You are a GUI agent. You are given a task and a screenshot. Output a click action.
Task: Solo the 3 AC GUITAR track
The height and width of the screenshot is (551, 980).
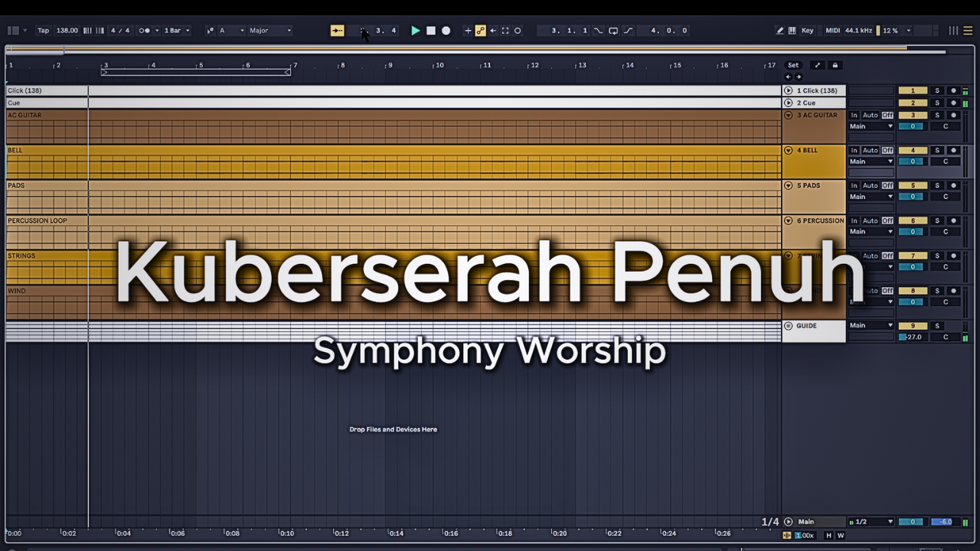[937, 115]
